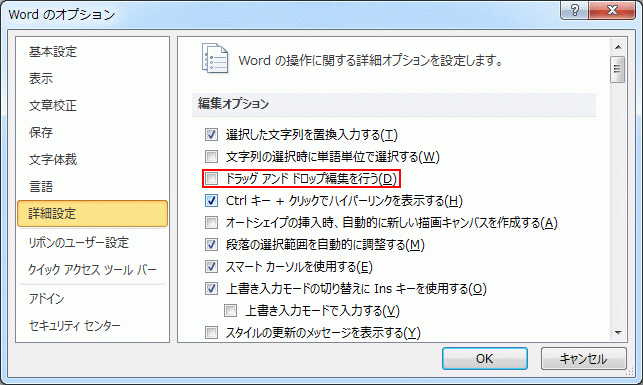Check 上書き入力モードで入力する checkbox
This screenshot has width=643, height=385.
pos(230,310)
